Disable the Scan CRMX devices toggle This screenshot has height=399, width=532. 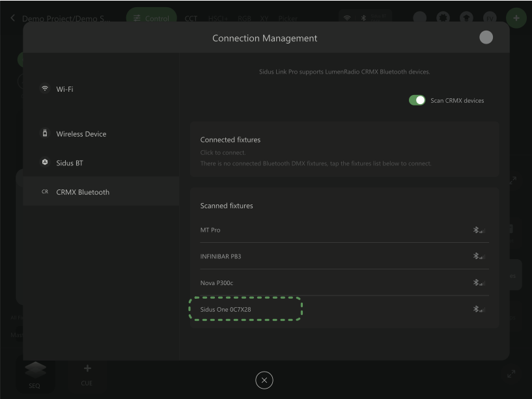[417, 100]
